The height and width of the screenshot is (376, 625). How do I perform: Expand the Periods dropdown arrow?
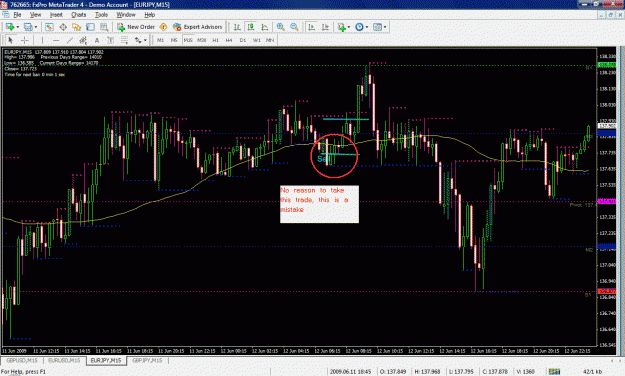[367, 27]
